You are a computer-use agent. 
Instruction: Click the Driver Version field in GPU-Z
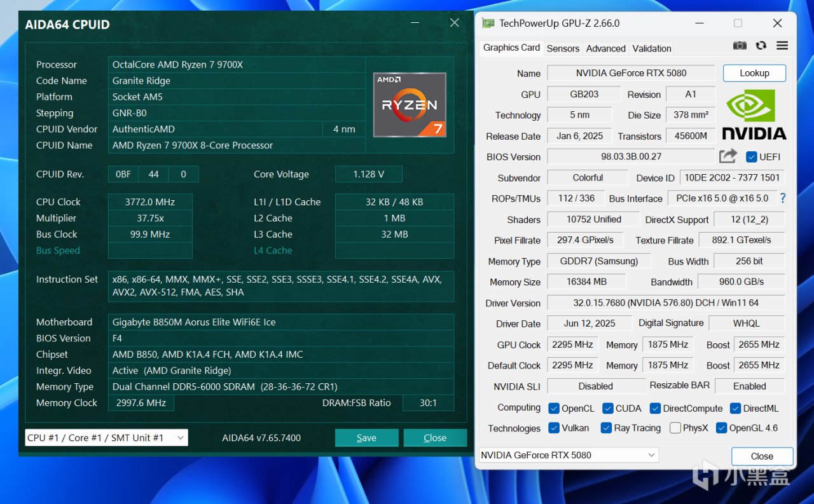[x=666, y=303]
